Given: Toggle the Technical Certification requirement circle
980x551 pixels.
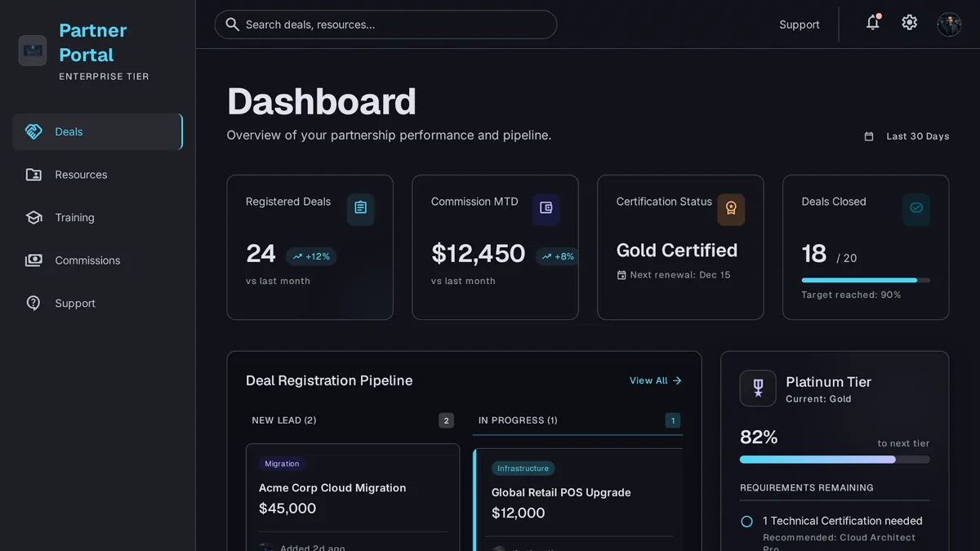Looking at the screenshot, I should [746, 521].
